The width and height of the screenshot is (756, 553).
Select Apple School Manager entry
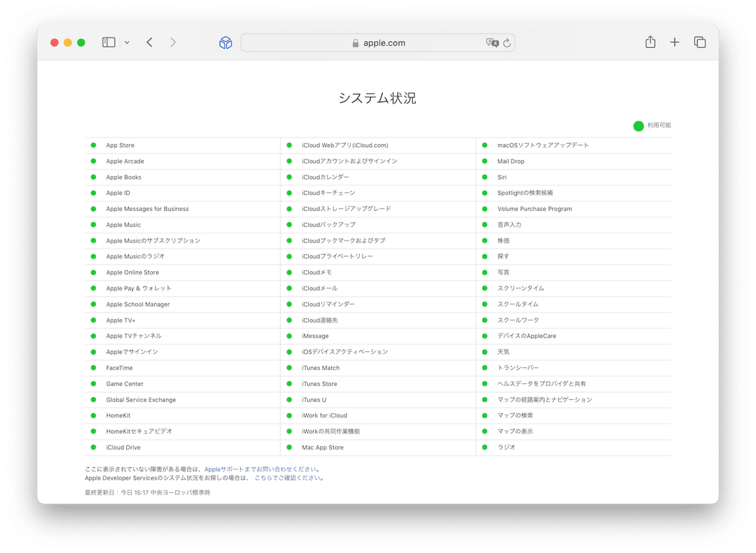click(138, 304)
